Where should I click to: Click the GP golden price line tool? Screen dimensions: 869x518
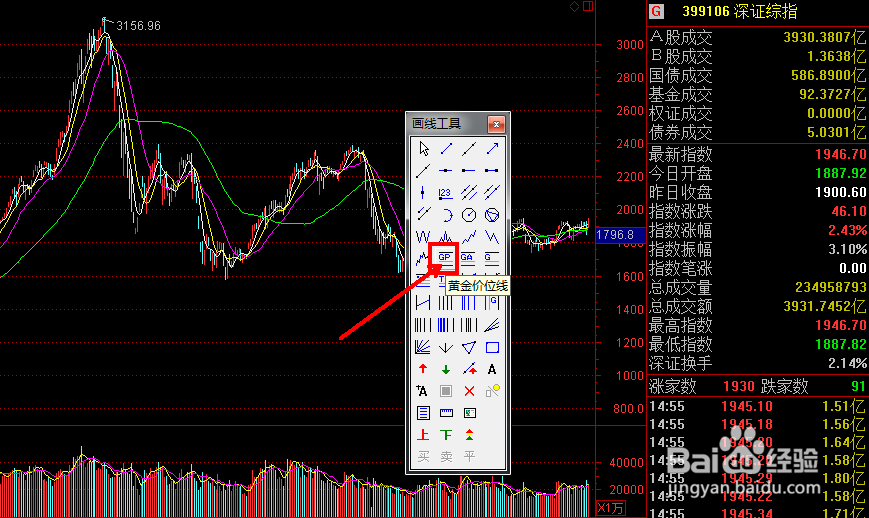click(x=444, y=257)
